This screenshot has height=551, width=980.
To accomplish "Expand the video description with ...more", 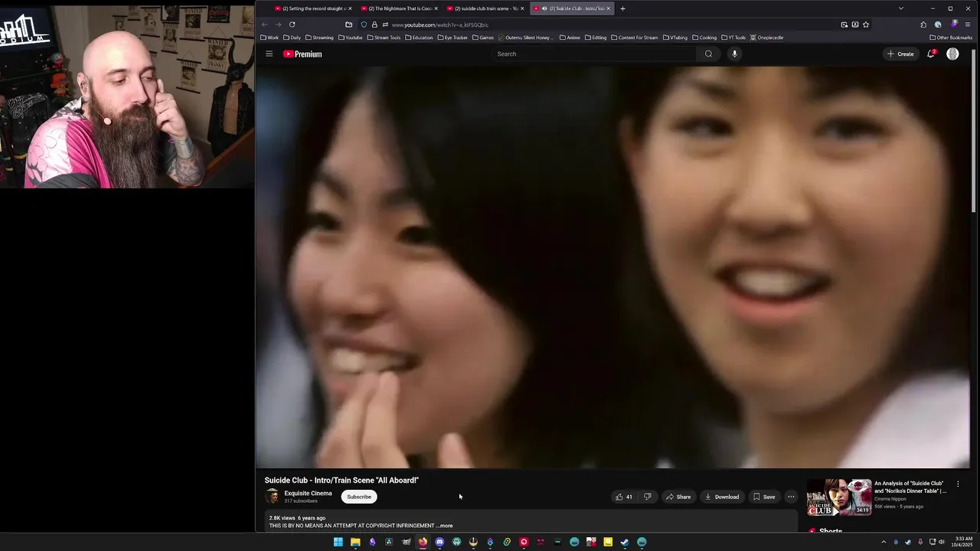I will [445, 526].
